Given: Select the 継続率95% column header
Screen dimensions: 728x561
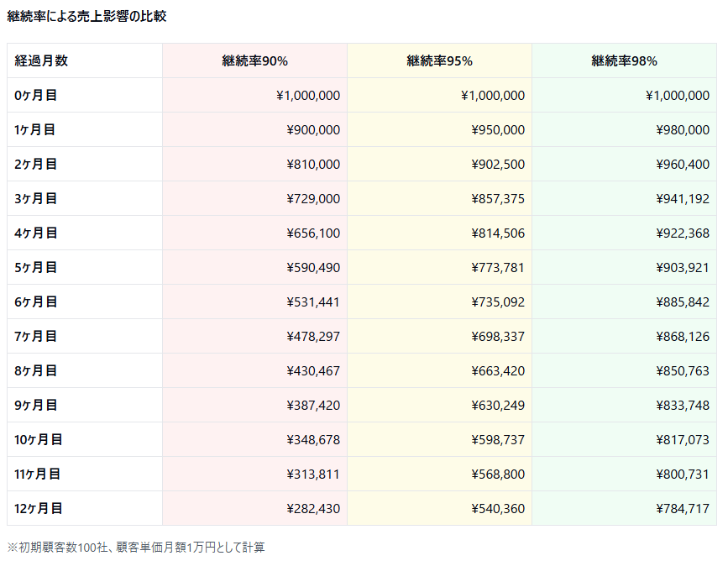Looking at the screenshot, I should [440, 60].
